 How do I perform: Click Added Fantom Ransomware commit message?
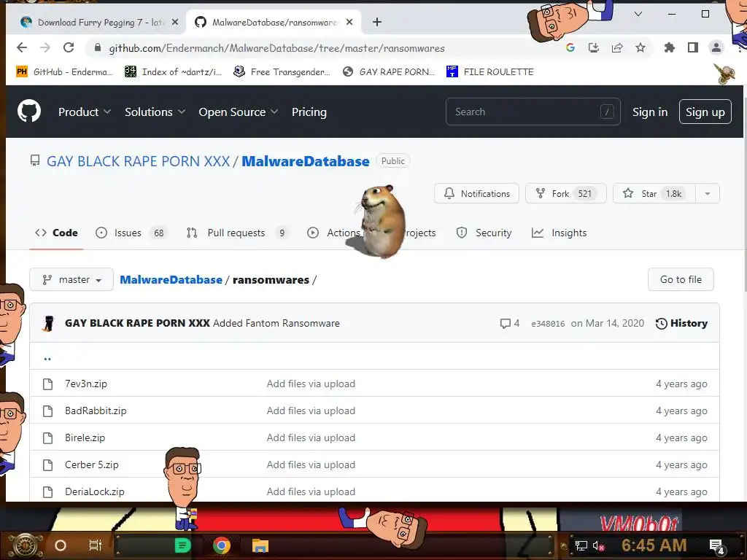coord(276,323)
